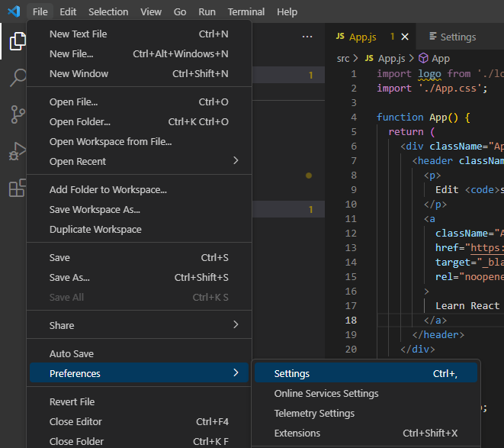Expand the Share submenu
Image resolution: width=504 pixels, height=448 pixels.
[139, 325]
